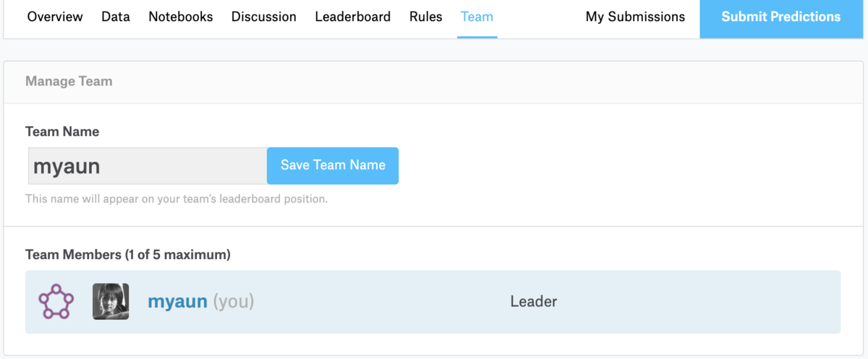This screenshot has height=359, width=868.
Task: Click the Leader role label
Action: pos(534,302)
